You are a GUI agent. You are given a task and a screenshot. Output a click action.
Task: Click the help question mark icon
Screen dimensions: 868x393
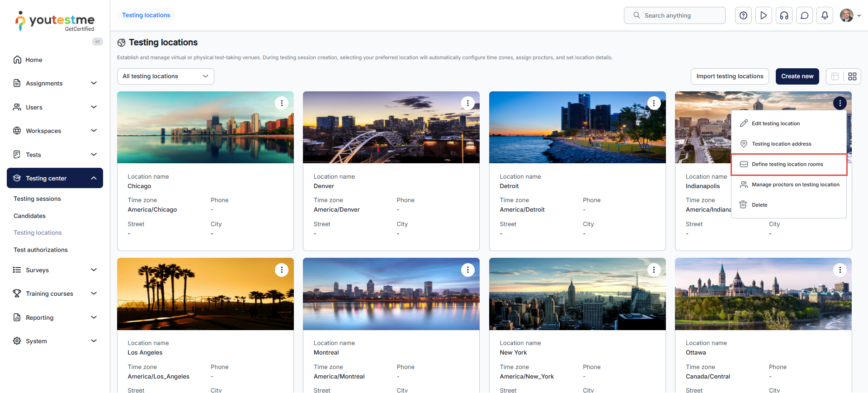pos(743,15)
